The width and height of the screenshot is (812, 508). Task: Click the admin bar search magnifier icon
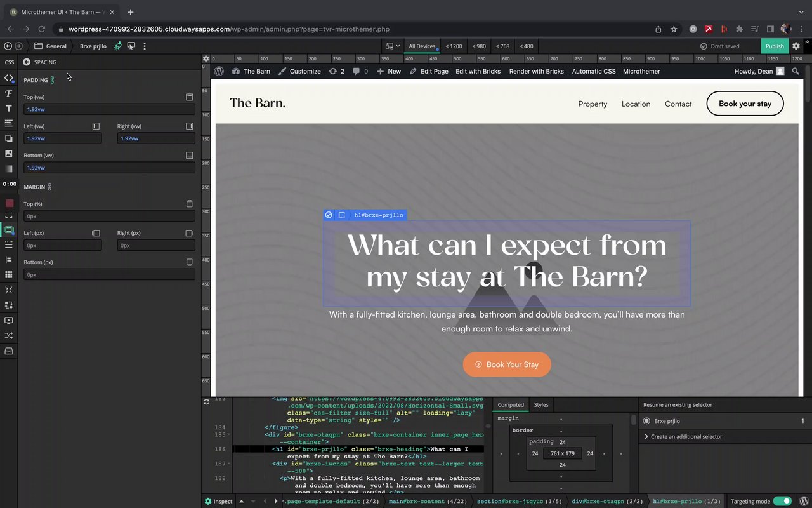tap(796, 71)
